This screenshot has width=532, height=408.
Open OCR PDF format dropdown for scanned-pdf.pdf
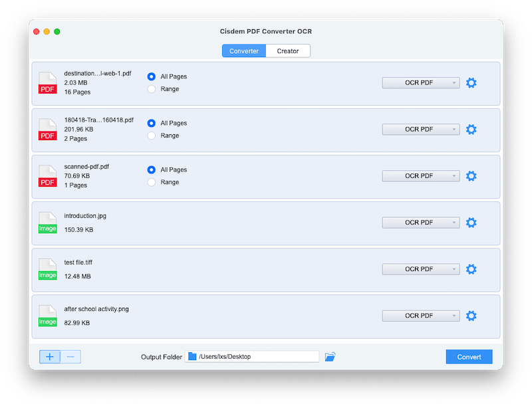pos(420,175)
